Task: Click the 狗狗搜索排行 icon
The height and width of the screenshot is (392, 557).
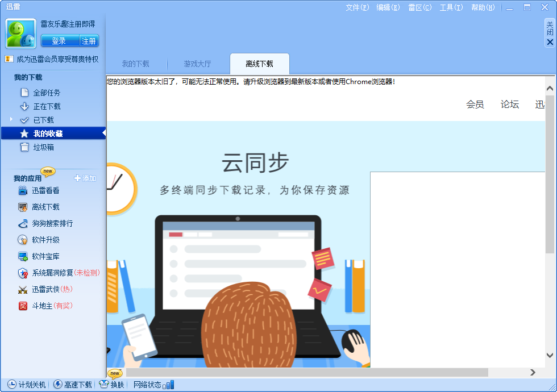Action: point(23,223)
